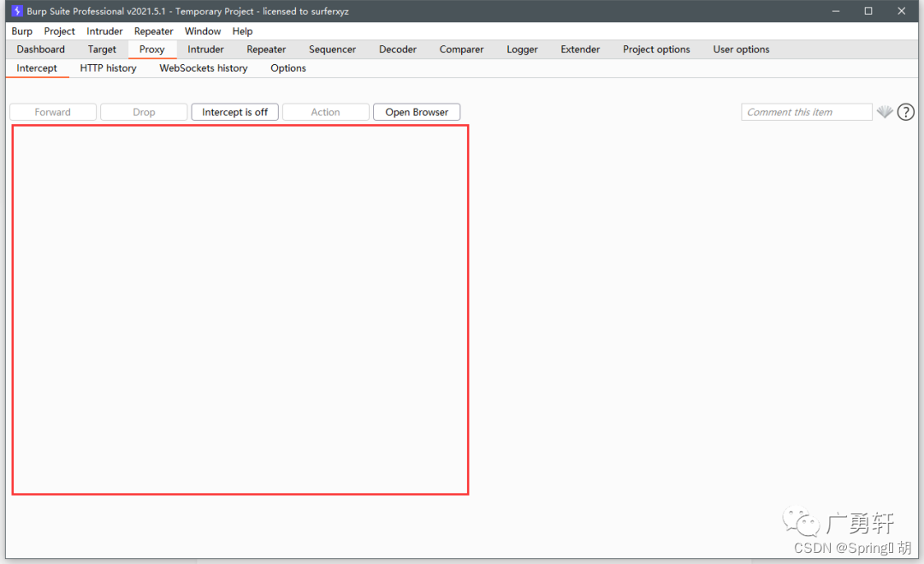The width and height of the screenshot is (924, 564).
Task: View the HTTP history sub-tab
Action: (x=109, y=68)
